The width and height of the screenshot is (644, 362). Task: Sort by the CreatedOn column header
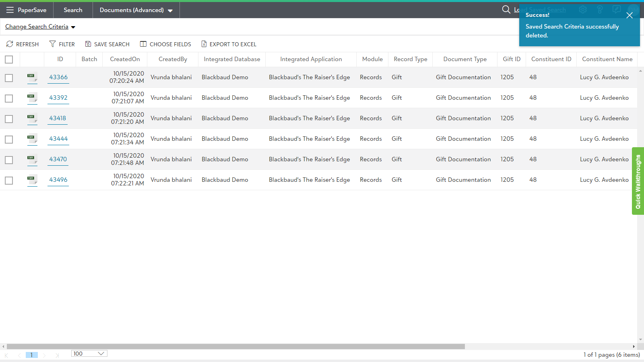[125, 59]
